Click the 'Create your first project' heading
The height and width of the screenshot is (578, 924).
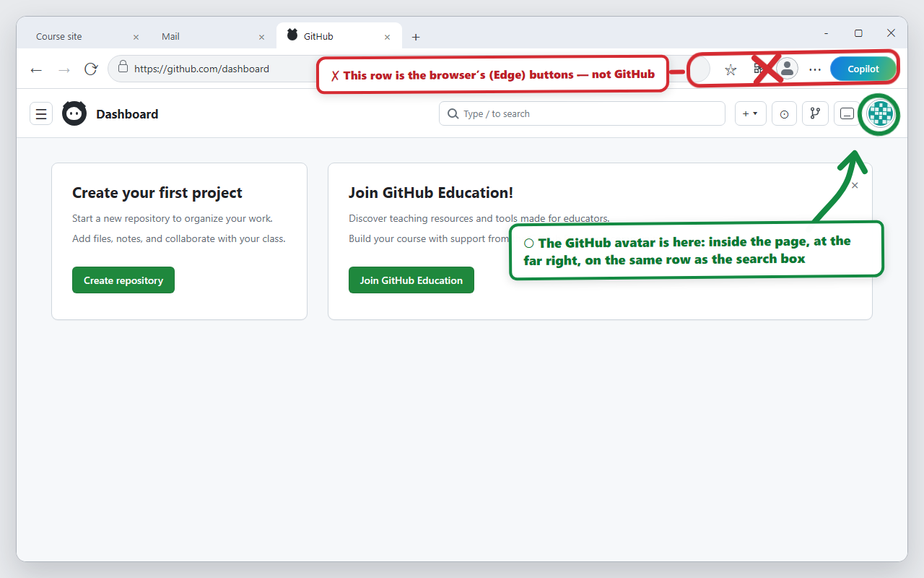point(157,193)
